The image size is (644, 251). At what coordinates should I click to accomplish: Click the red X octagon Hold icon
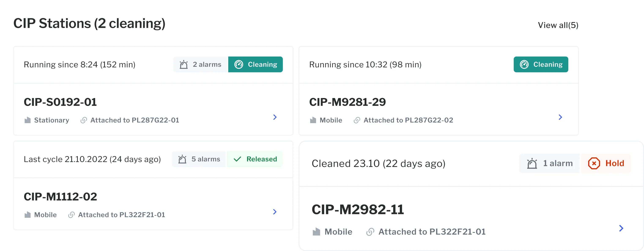[x=594, y=164]
